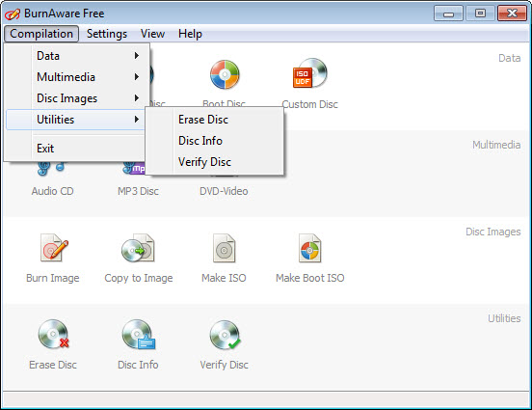
Task: Launch the Make Boot ISO icon
Action: pos(309,248)
